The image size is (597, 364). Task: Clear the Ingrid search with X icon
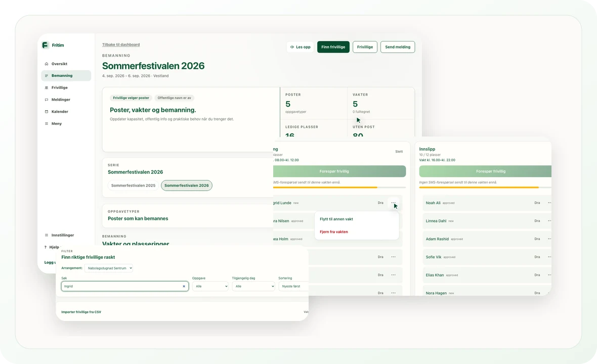point(184,287)
